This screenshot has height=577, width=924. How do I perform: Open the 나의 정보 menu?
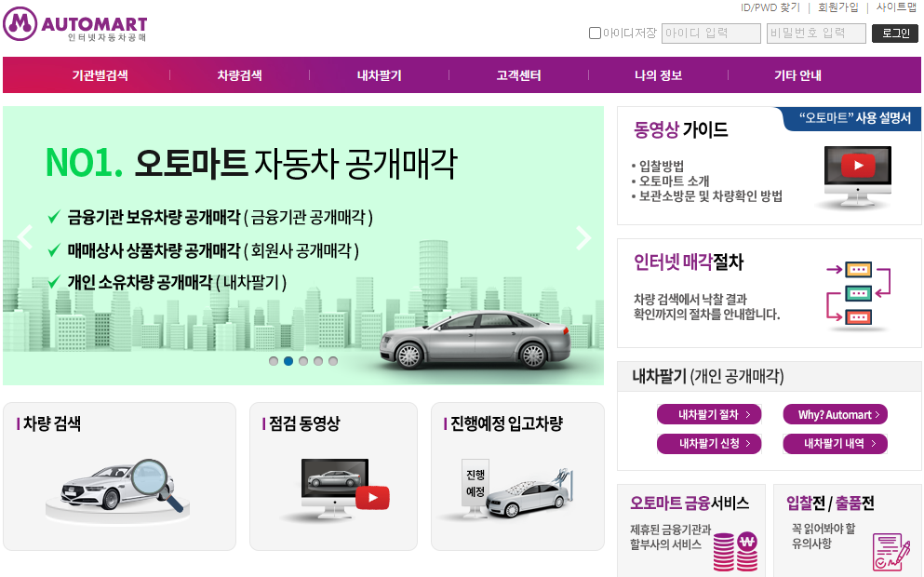pos(658,75)
